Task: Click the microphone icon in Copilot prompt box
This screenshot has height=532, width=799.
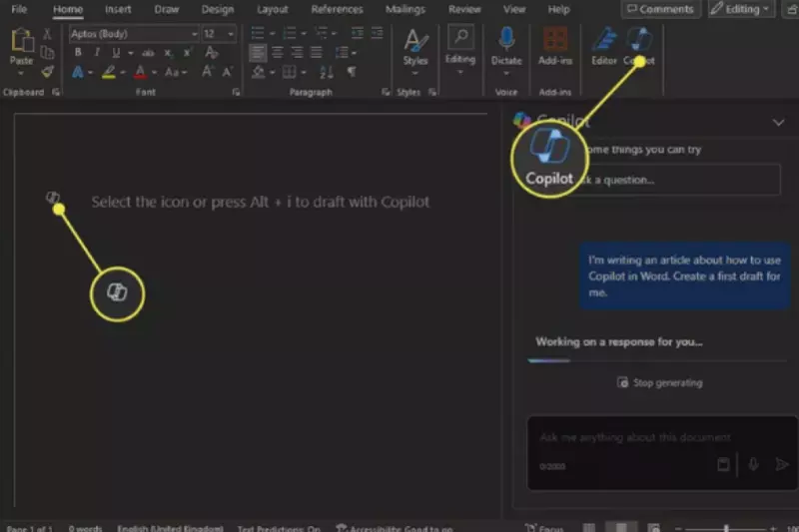Action: (x=753, y=464)
